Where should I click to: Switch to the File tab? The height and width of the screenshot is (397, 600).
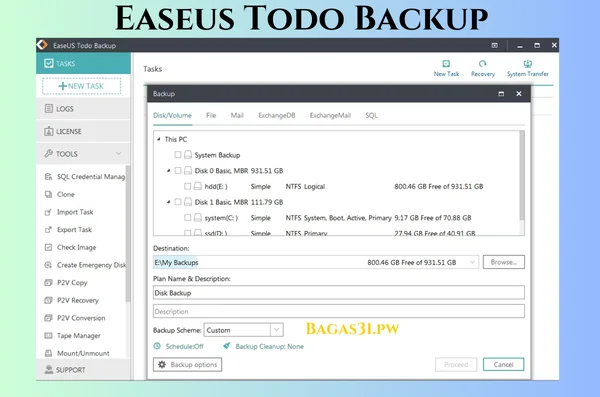coord(211,115)
